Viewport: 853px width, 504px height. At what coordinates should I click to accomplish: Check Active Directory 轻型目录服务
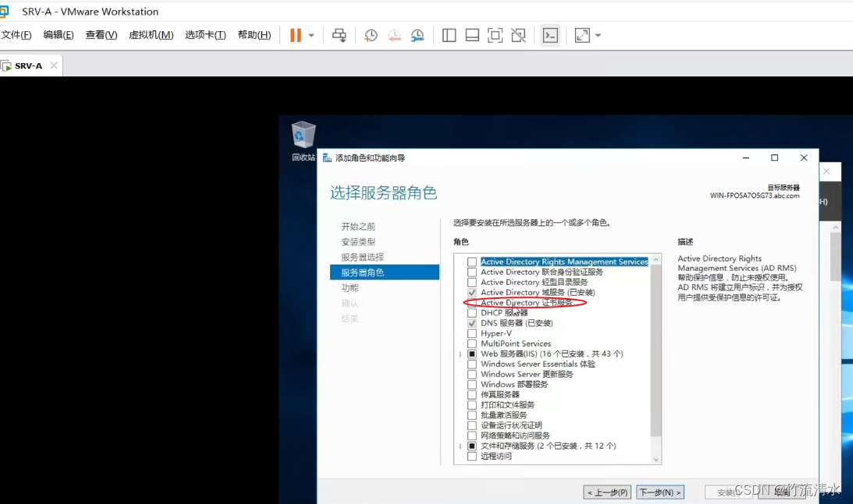(471, 282)
